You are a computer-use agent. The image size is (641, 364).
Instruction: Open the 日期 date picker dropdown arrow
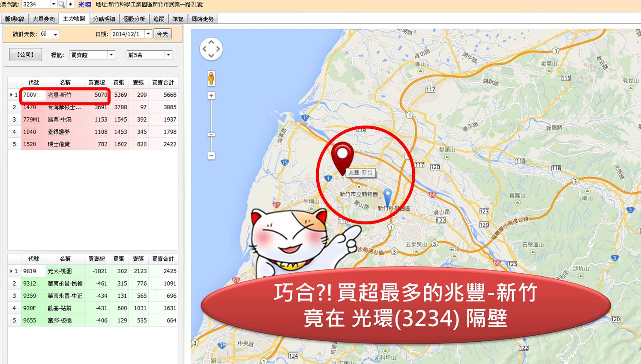(148, 34)
